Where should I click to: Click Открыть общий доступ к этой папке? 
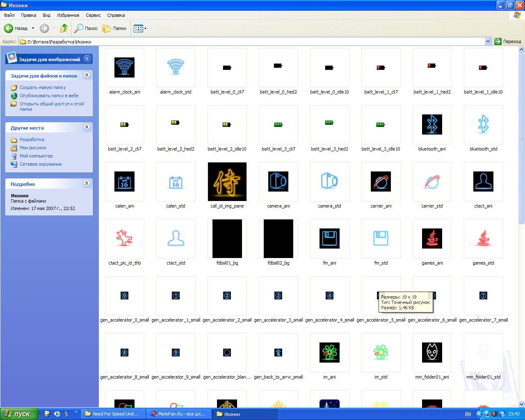(x=52, y=106)
